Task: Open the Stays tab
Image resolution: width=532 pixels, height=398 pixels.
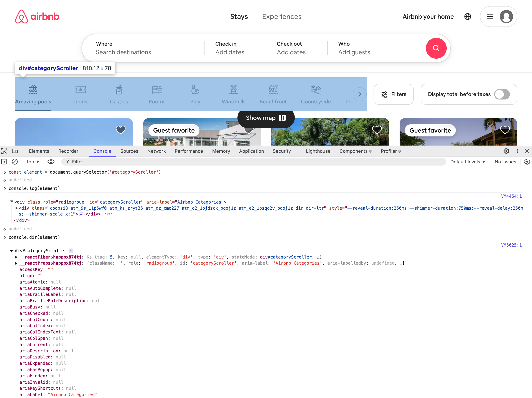Action: point(239,16)
